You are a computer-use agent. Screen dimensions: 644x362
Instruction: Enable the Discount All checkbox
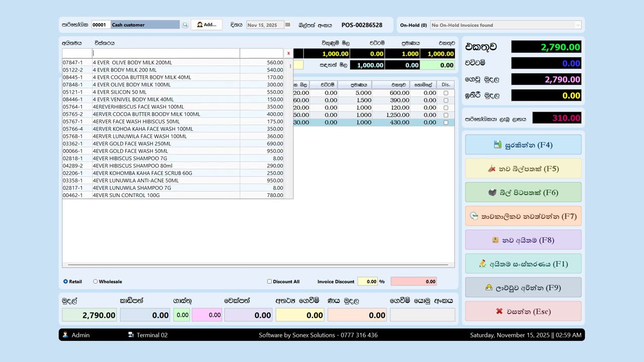[x=269, y=282]
